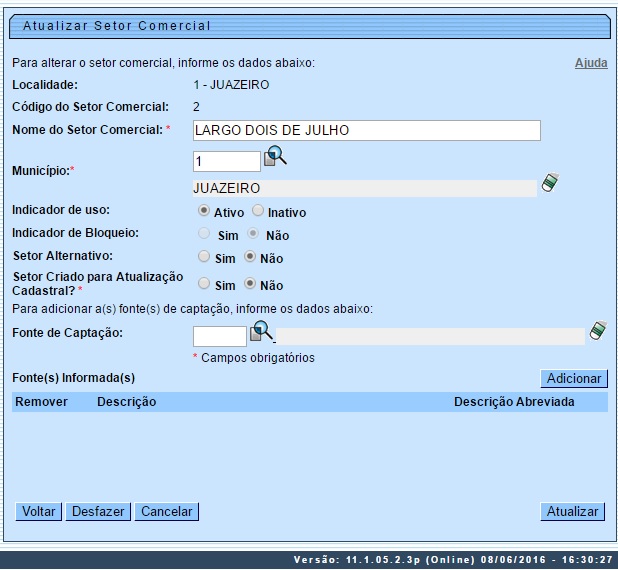Set Atualização Cadastral option to Sim

[204, 284]
